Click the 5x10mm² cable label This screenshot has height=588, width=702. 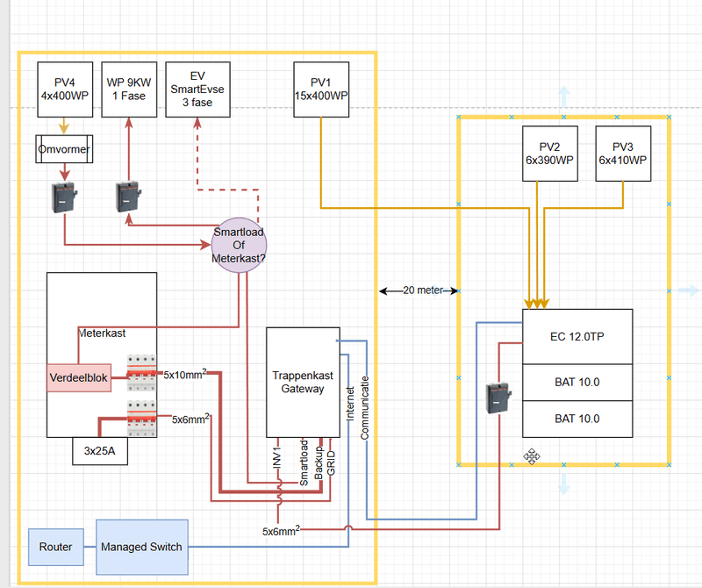pos(185,375)
